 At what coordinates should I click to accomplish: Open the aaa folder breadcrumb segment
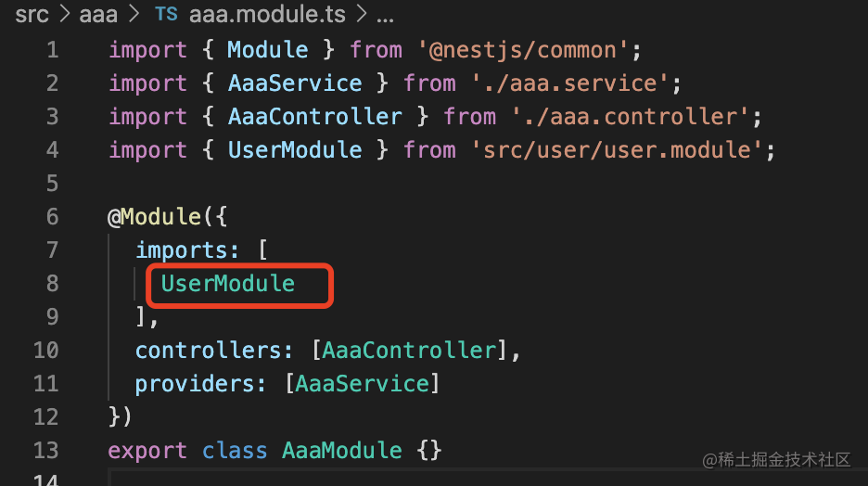click(99, 15)
